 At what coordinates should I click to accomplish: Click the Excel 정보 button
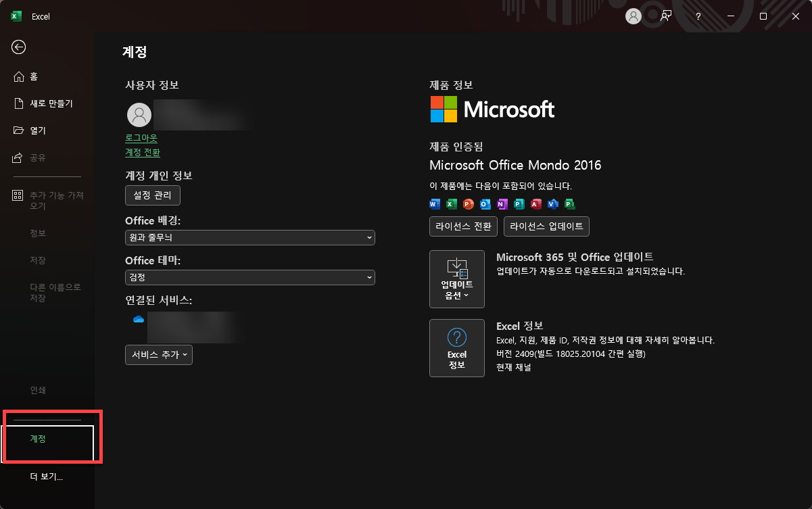[457, 347]
